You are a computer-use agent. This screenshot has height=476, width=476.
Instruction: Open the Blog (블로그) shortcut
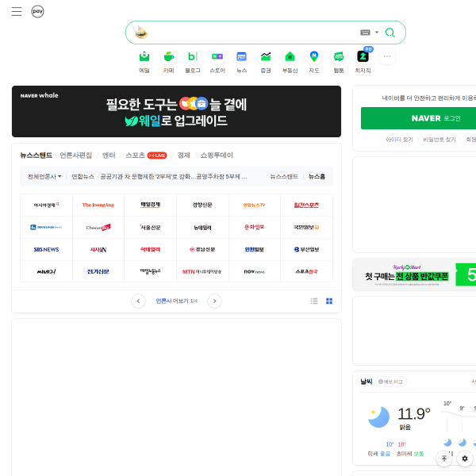pos(193,61)
